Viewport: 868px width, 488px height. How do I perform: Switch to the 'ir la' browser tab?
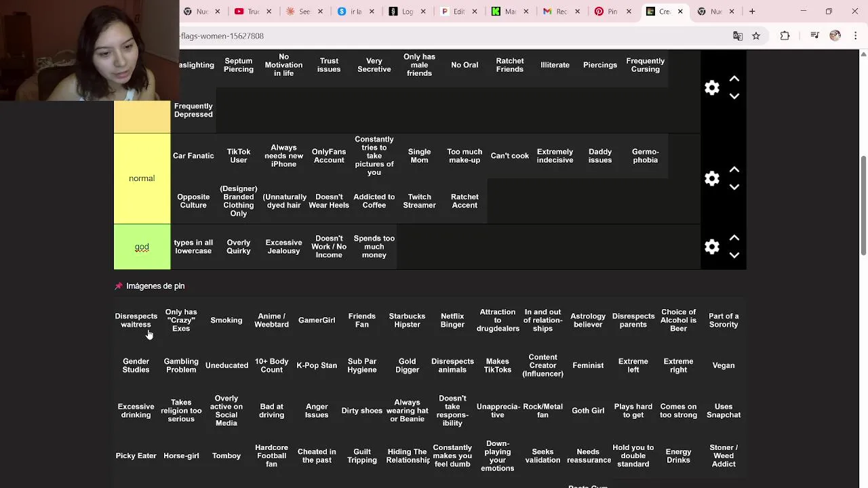tap(355, 12)
